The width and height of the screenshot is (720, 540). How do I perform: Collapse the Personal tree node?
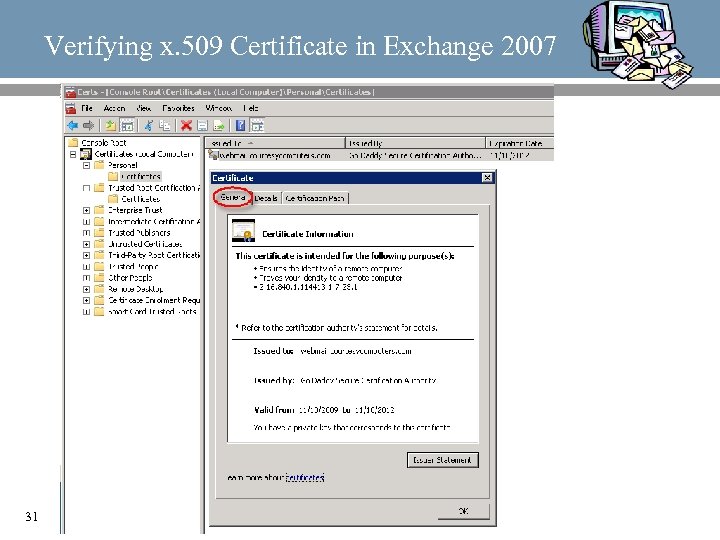[86, 165]
